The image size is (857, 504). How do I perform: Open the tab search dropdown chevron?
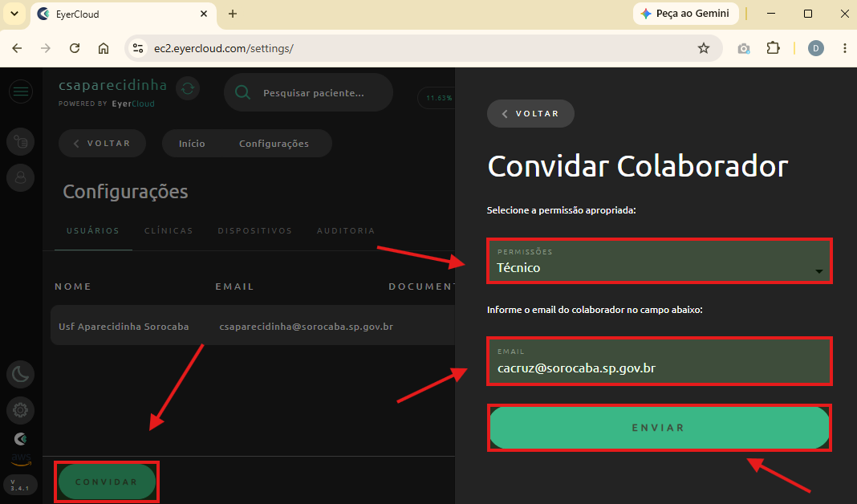[x=14, y=14]
